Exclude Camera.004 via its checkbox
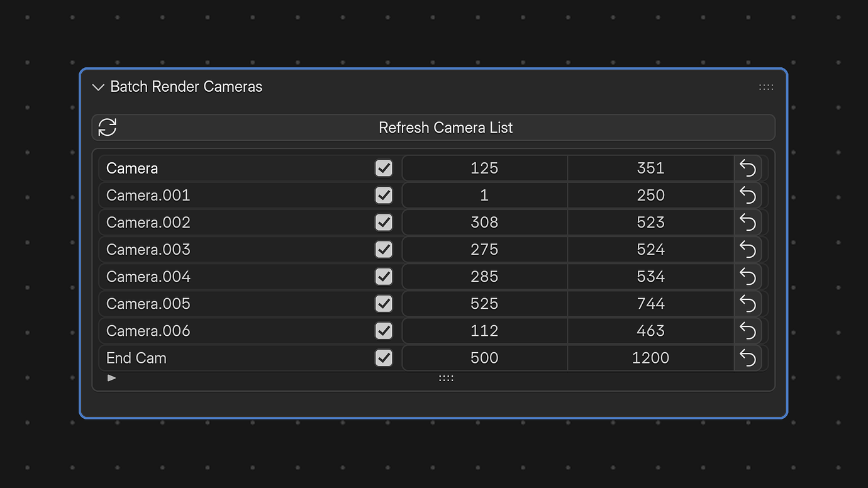The width and height of the screenshot is (868, 488). coord(384,277)
